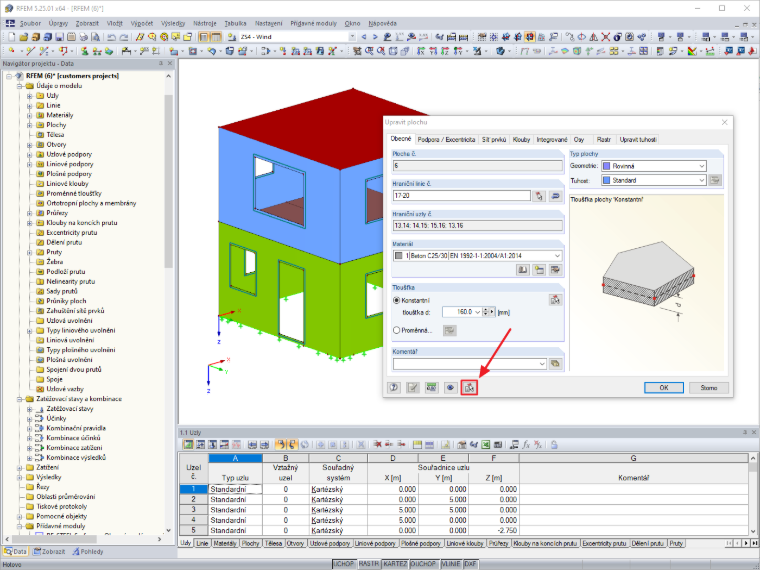Open the Výpočet menu
The height and width of the screenshot is (570, 760).
click(x=142, y=23)
